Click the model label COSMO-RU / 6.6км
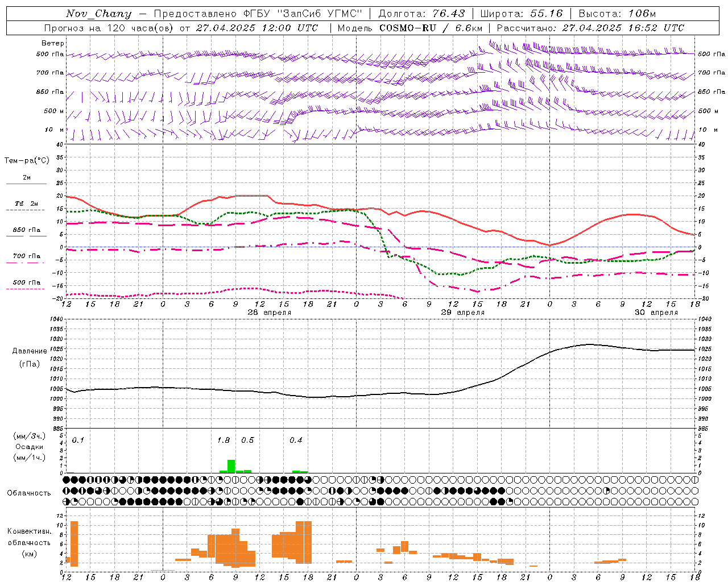This screenshot has width=728, height=582. pos(431,28)
